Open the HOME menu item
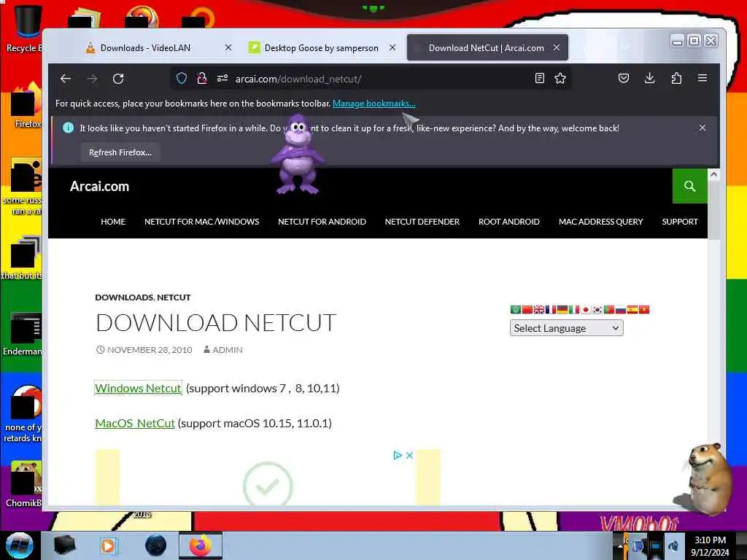 113,222
